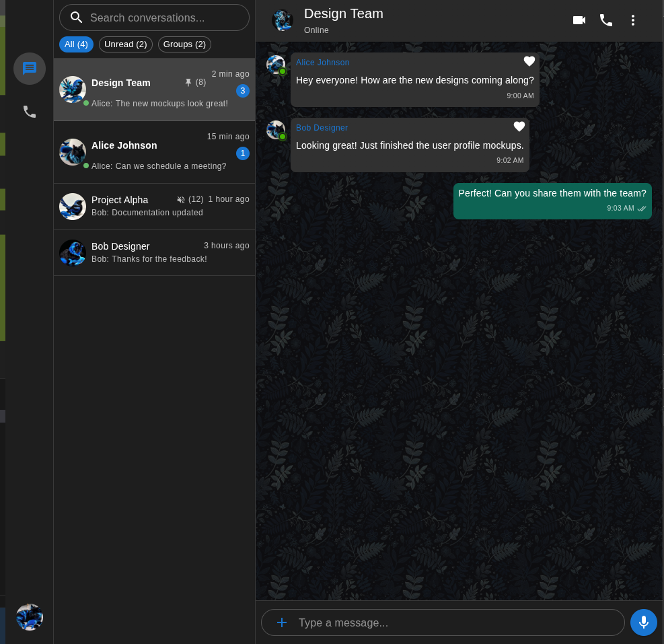
Task: Click the microphone voice message button
Action: [643, 622]
